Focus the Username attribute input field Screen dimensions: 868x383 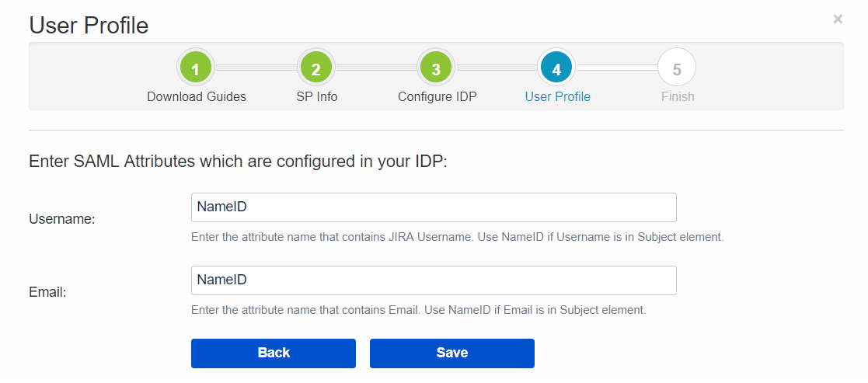coord(434,207)
